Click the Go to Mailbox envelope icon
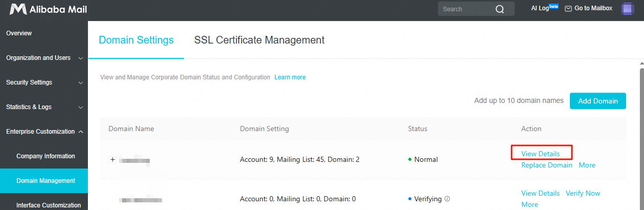The height and width of the screenshot is (210, 644). [568, 9]
